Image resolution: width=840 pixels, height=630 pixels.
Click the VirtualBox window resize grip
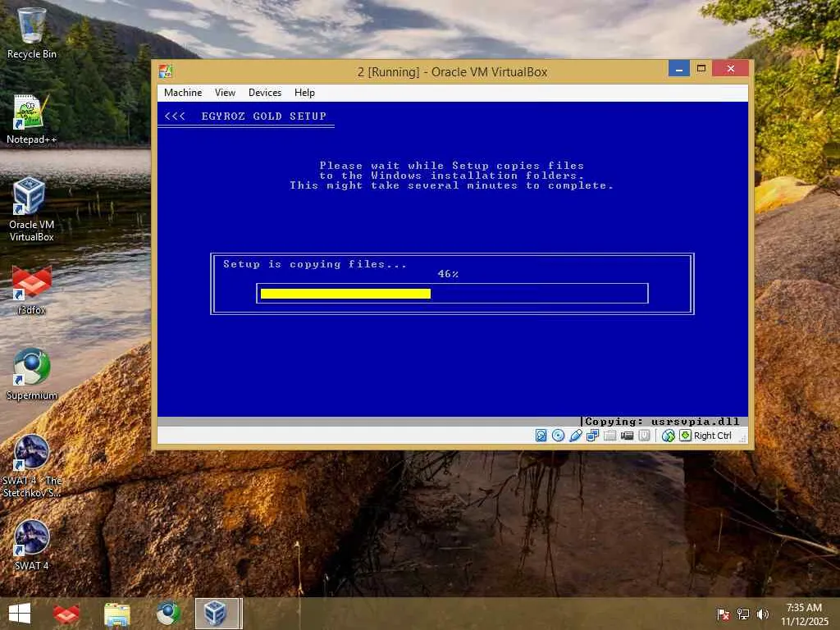[743, 439]
